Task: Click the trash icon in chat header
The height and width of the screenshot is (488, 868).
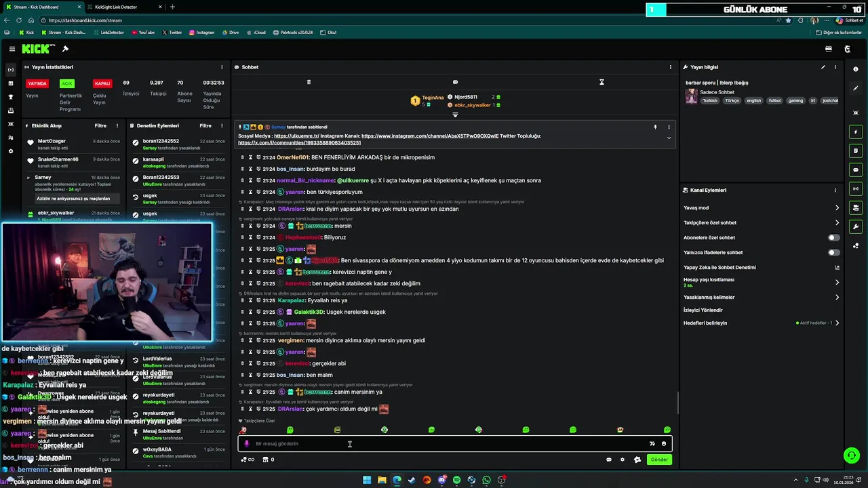Action: (x=309, y=82)
